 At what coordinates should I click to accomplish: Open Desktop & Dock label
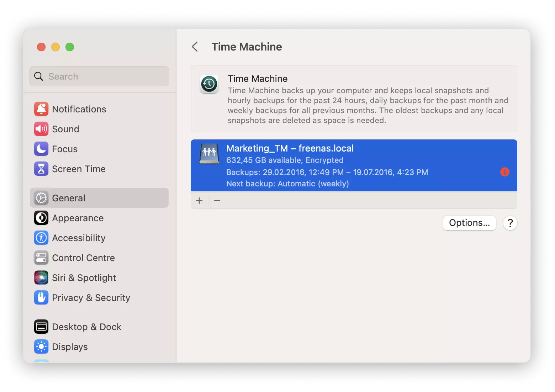tap(87, 327)
